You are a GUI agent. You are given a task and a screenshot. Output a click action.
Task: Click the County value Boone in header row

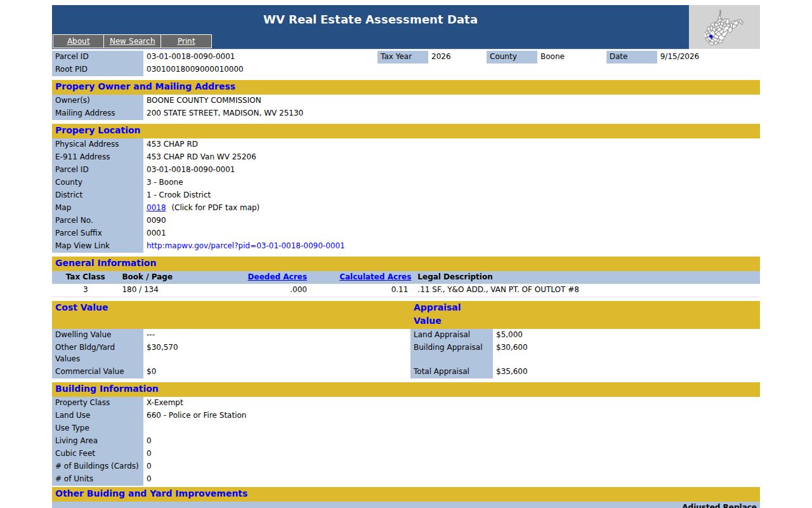[553, 57]
